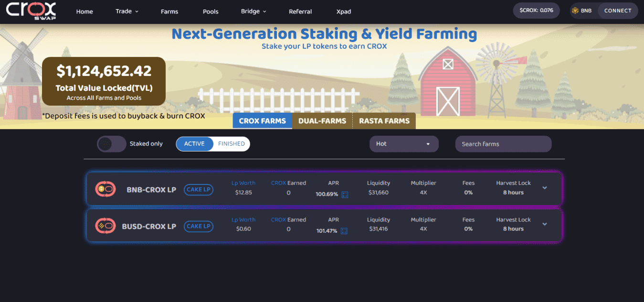Switch to the DUAL-FARMS tab
Image resolution: width=644 pixels, height=302 pixels.
coord(322,121)
